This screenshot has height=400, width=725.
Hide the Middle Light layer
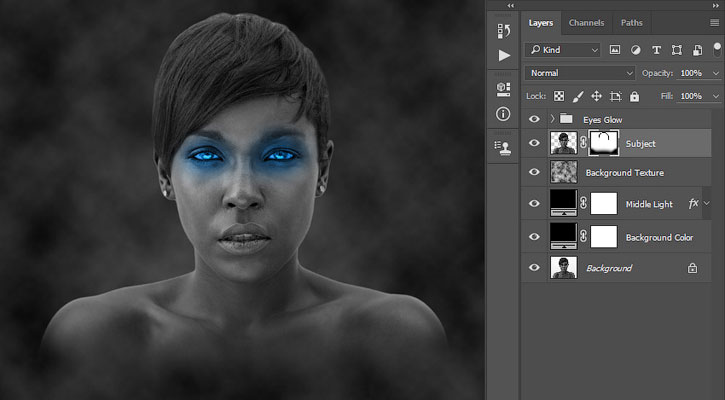point(534,203)
